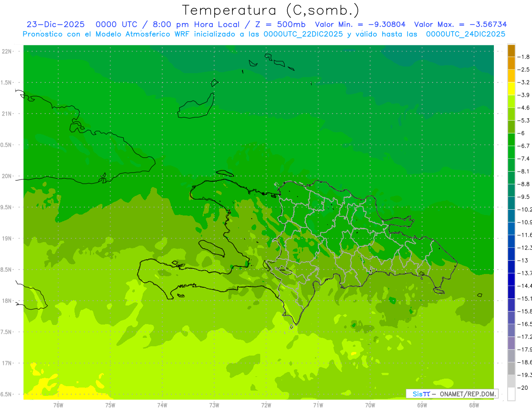532x411 pixels.
Task: Click the '19N' latitude label
Action: pyautogui.click(x=7, y=239)
